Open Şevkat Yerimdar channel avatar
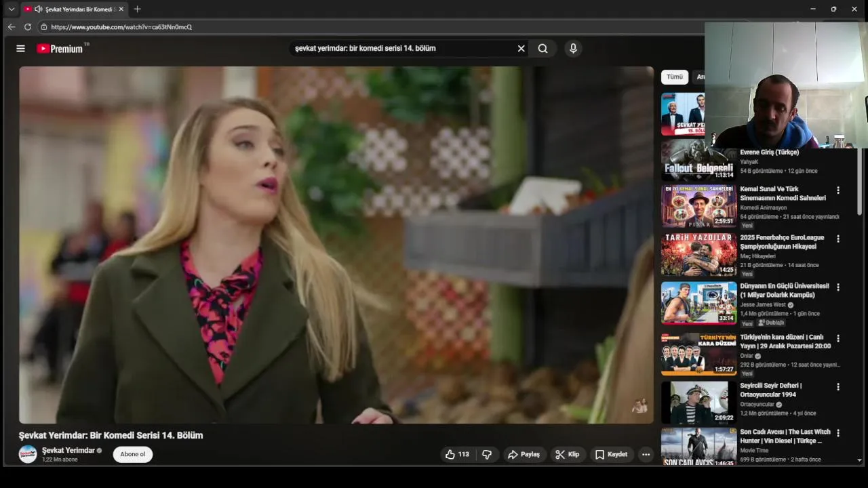868x488 pixels. pyautogui.click(x=28, y=454)
